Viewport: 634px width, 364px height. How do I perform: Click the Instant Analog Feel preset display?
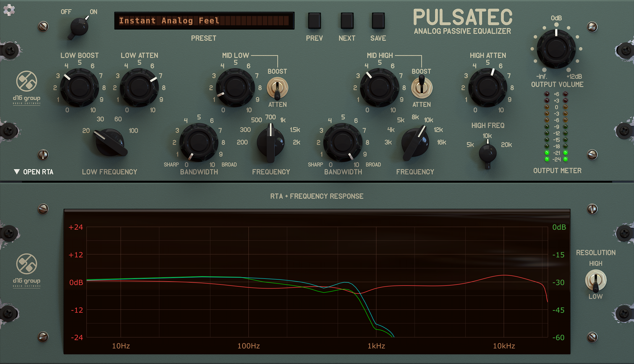tap(204, 21)
